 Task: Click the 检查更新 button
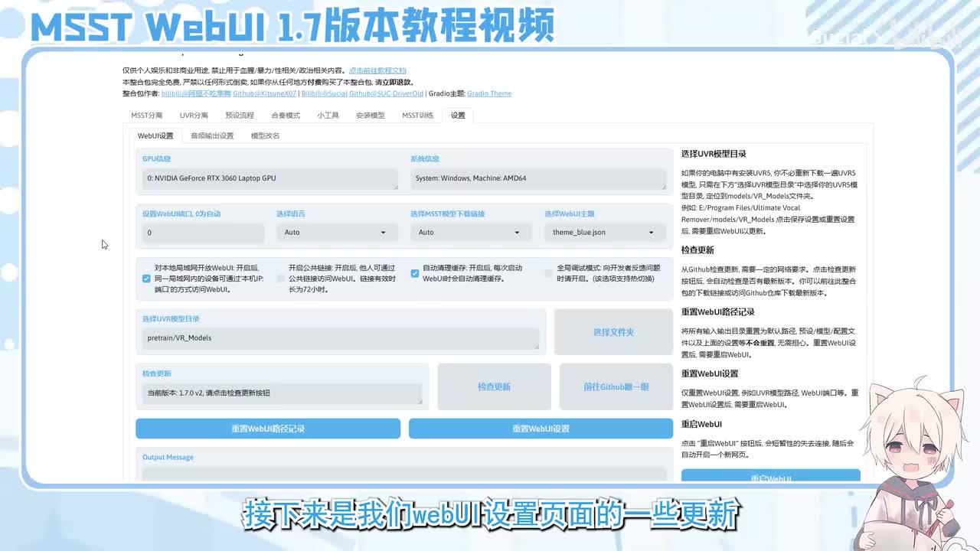[x=494, y=386]
